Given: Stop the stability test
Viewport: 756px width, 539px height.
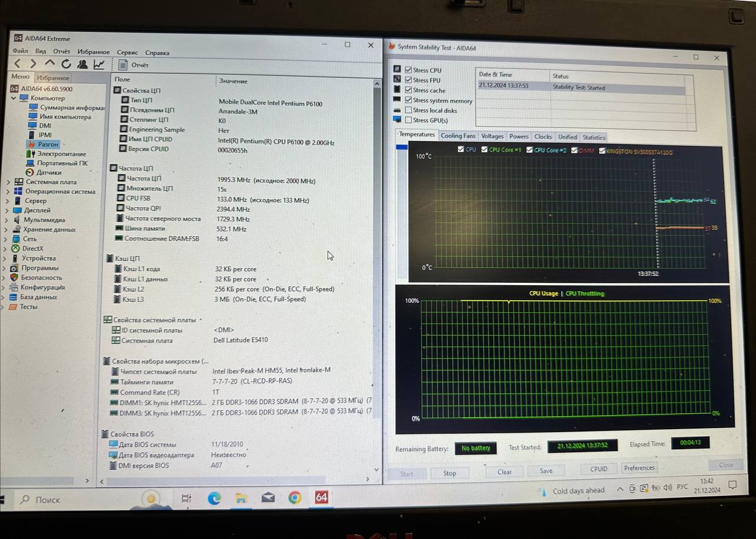Looking at the screenshot, I should [x=450, y=473].
